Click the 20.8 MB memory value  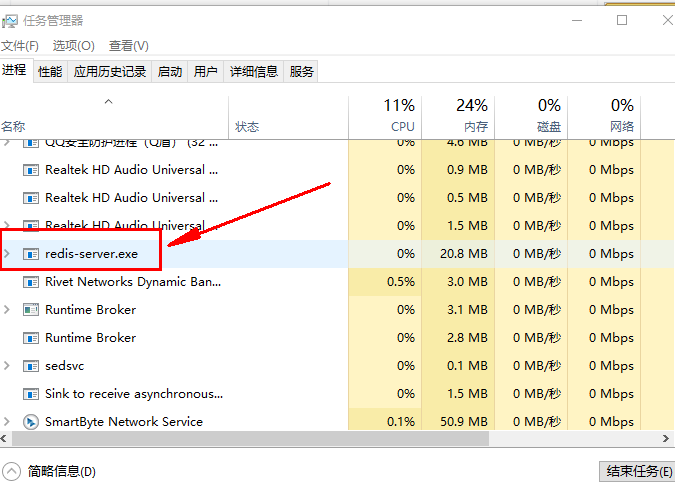tap(464, 254)
